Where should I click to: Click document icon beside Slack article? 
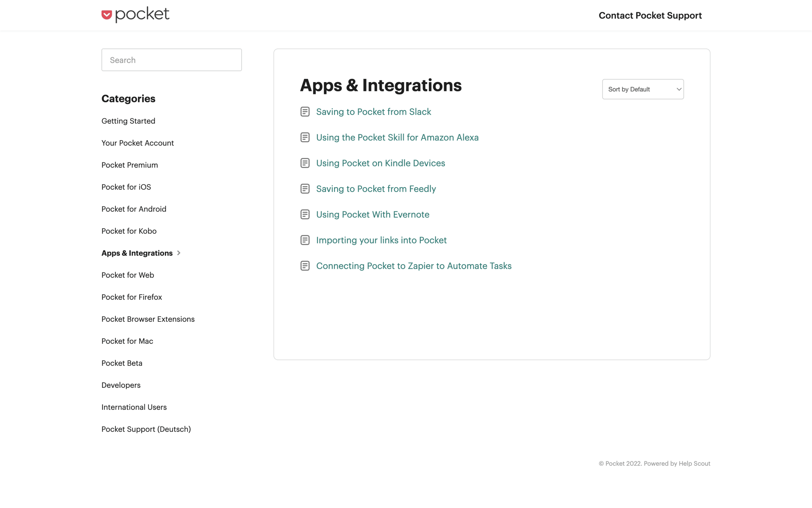click(305, 112)
